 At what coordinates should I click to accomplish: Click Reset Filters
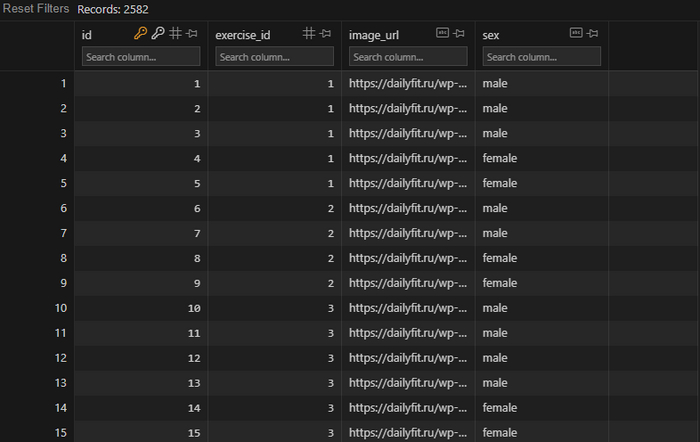[35, 9]
